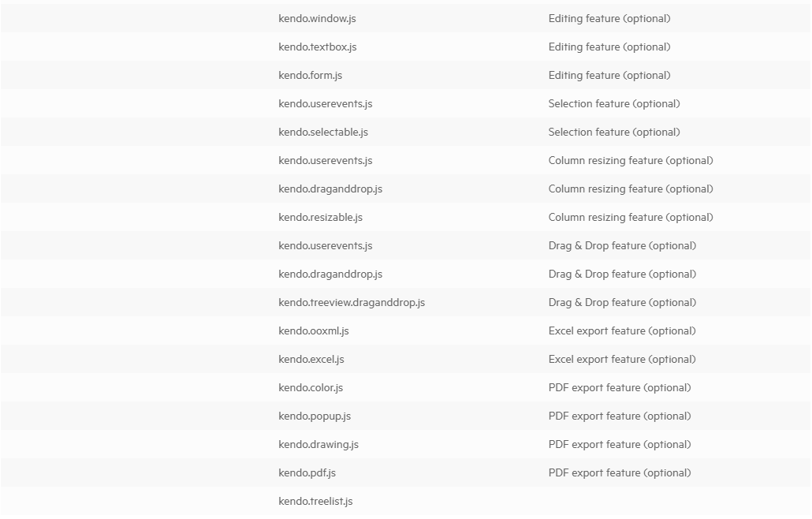The width and height of the screenshot is (812, 519).
Task: Click kendo.treelist.js at the bottom
Action: tap(315, 502)
